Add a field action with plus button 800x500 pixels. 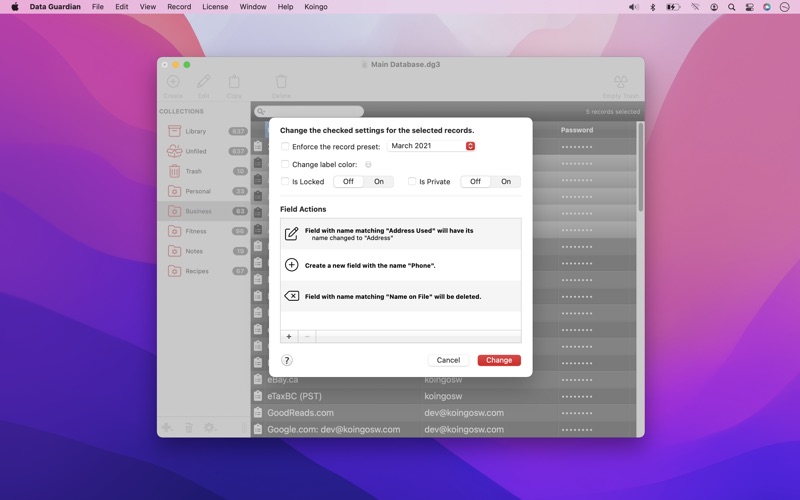tap(289, 336)
